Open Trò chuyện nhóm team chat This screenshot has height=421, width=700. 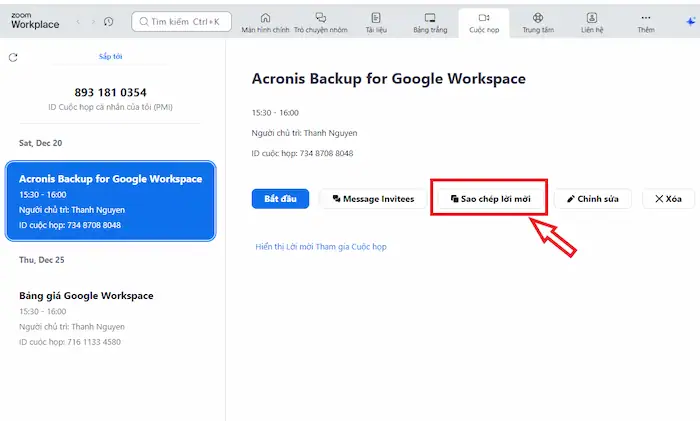(x=320, y=22)
